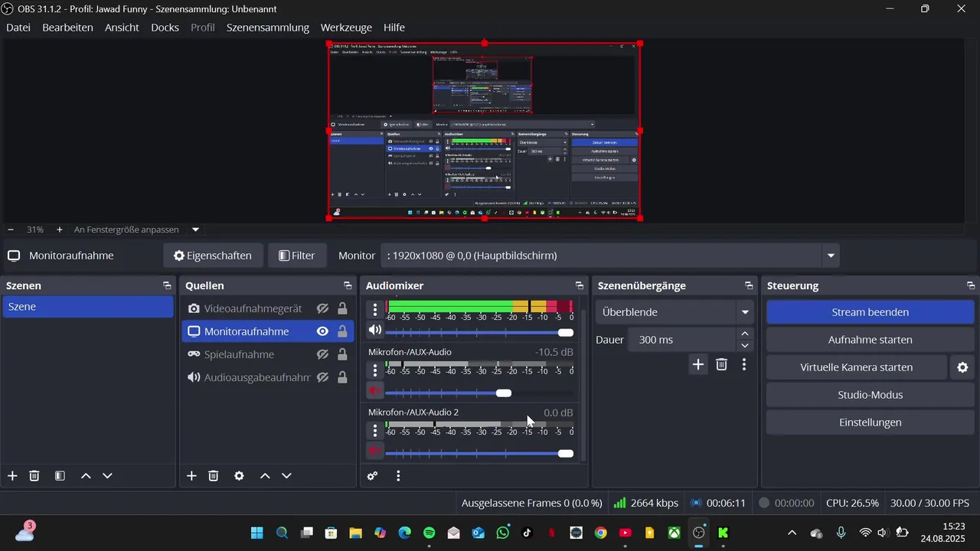Move source down in Quellen list
The width and height of the screenshot is (980, 551).
coord(286,476)
